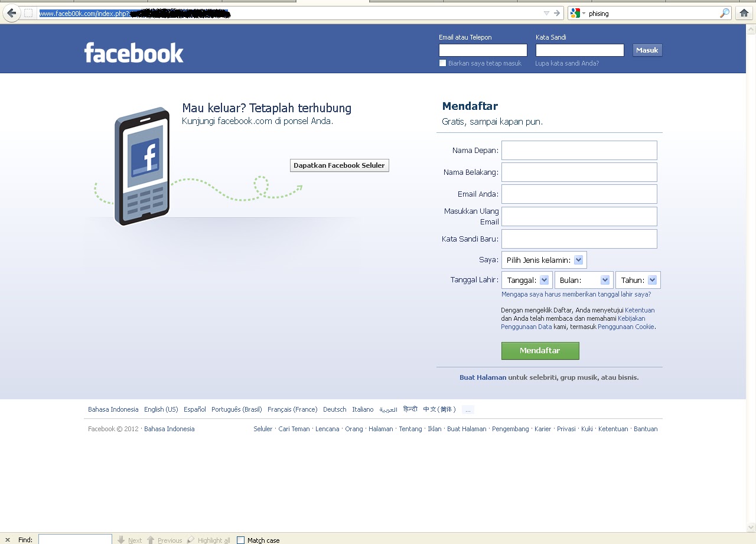The height and width of the screenshot is (544, 756).
Task: Enable the Match case checkbox
Action: pyautogui.click(x=240, y=540)
